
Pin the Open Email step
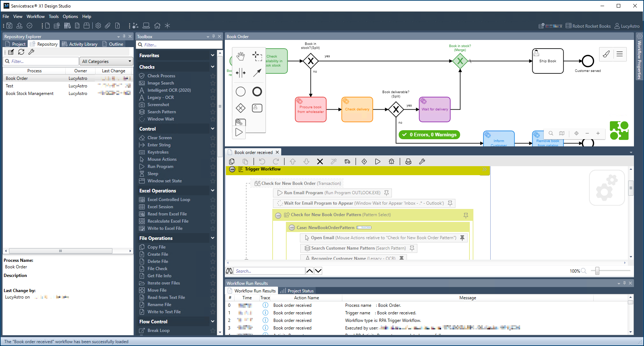pos(463,238)
